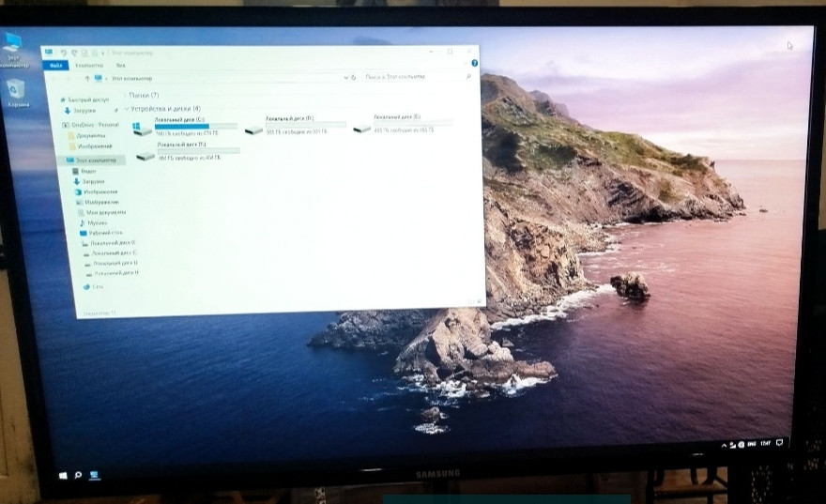The image size is (826, 504).
Task: Switch to the View ribbon tab
Action: click(120, 66)
